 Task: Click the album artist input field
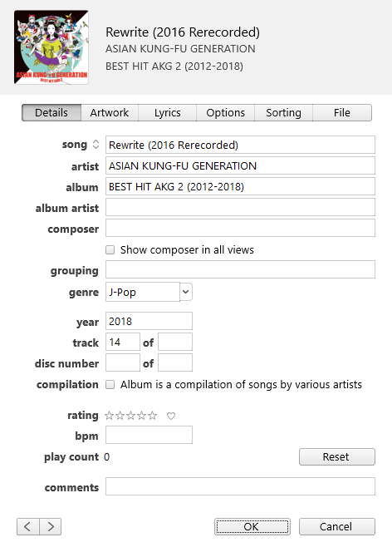[240, 207]
